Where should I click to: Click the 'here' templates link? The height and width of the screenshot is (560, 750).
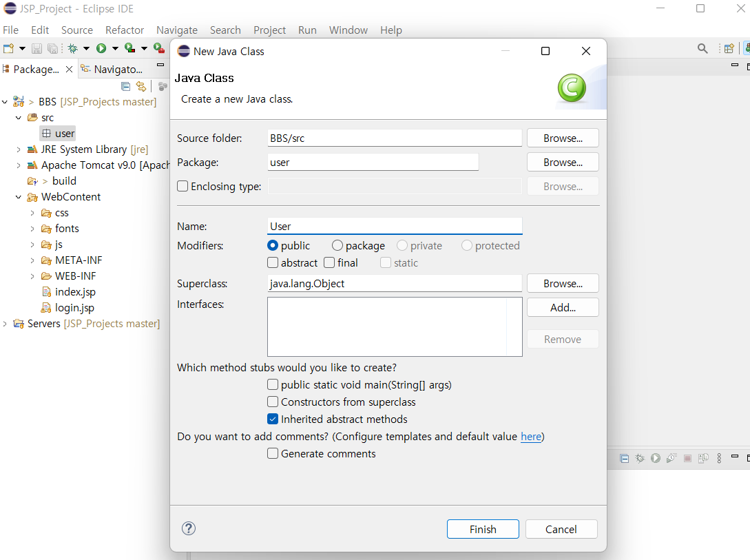pyautogui.click(x=531, y=436)
